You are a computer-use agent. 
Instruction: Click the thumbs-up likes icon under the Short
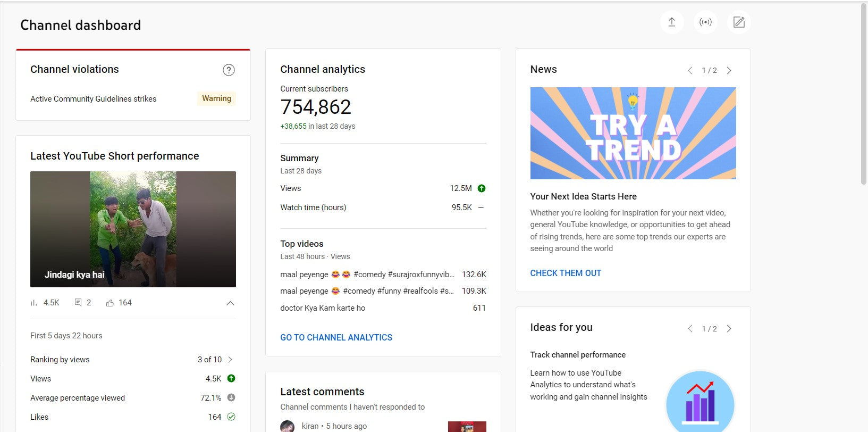(110, 303)
